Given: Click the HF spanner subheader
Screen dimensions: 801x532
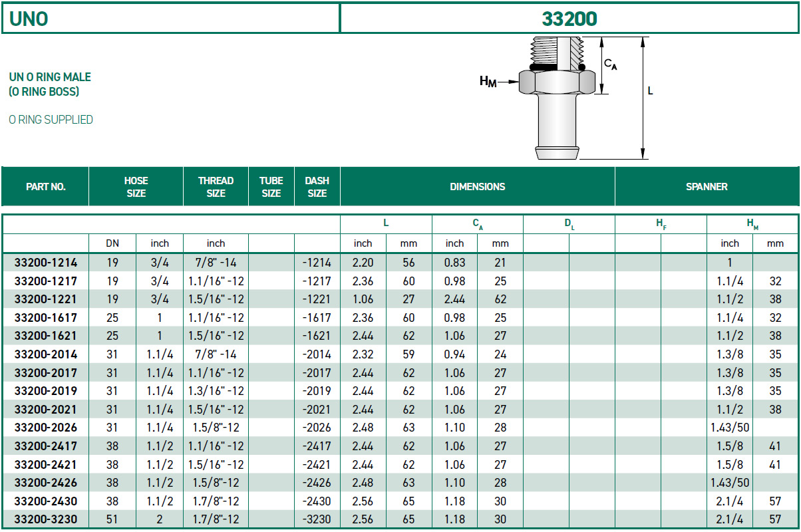Looking at the screenshot, I should pyautogui.click(x=661, y=225).
